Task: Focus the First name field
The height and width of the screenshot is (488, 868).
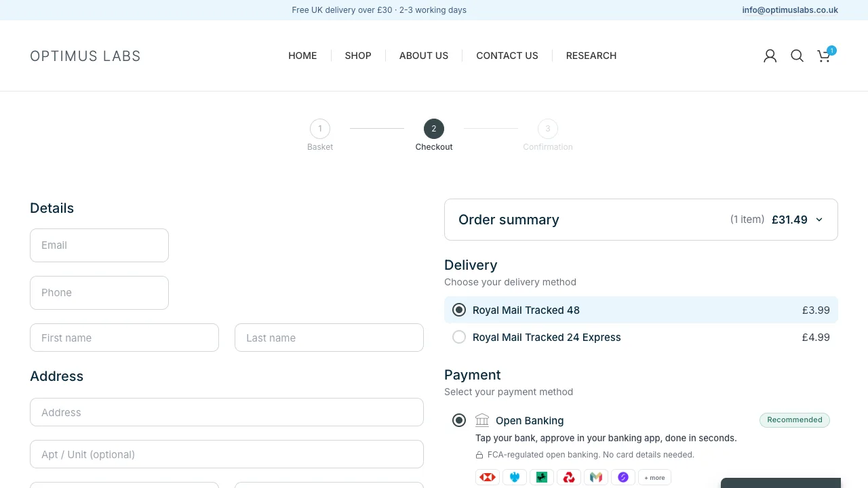Action: point(124,338)
